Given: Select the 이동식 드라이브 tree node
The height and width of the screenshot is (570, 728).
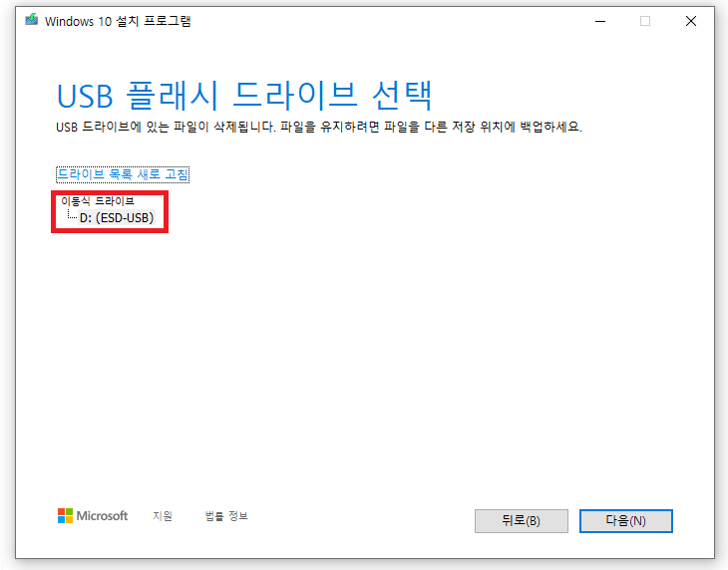Looking at the screenshot, I should point(98,201).
